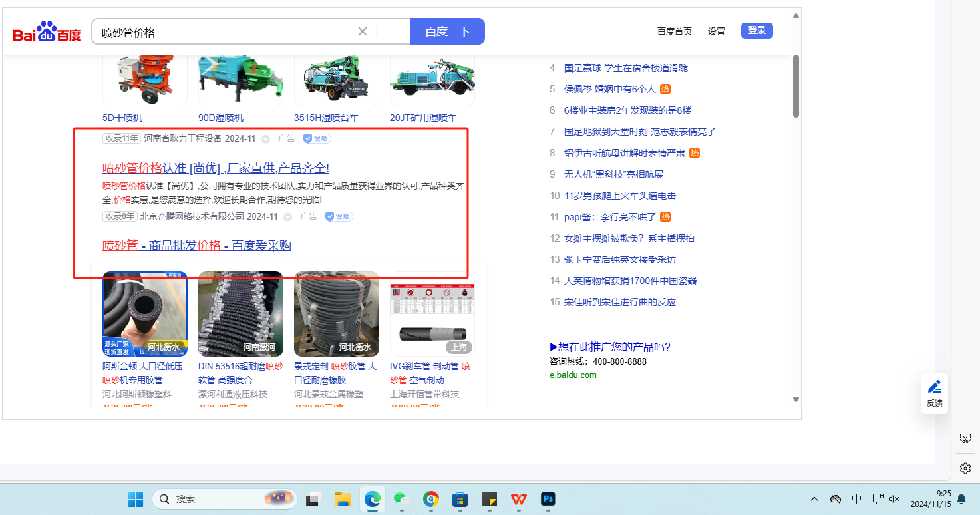Open the clock showing 9:25 2024/11/15

[x=931, y=499]
